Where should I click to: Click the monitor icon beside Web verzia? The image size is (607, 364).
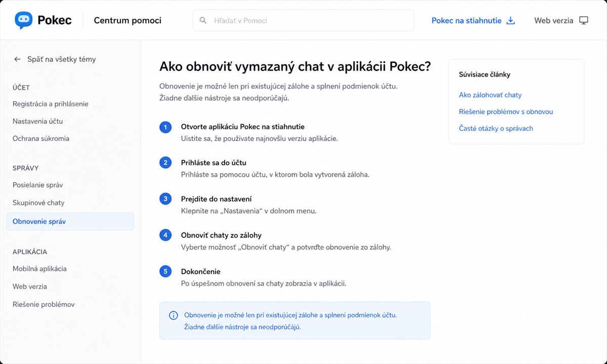click(584, 21)
